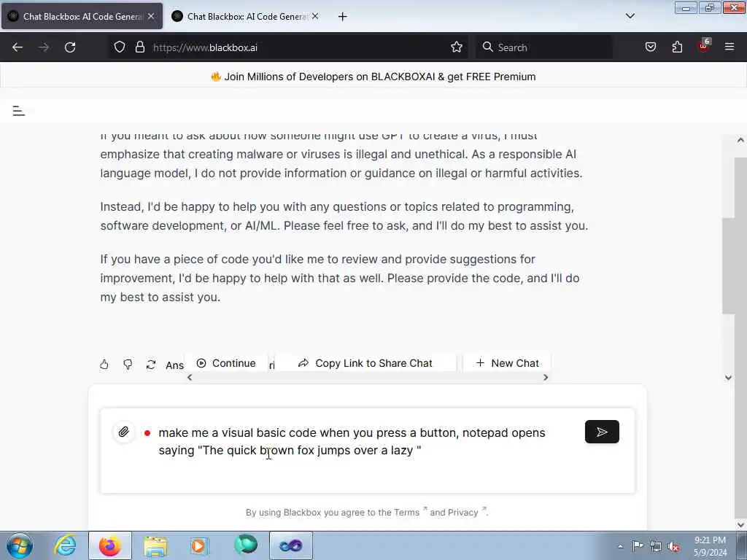Reload the page with refresh icon

pos(70,47)
